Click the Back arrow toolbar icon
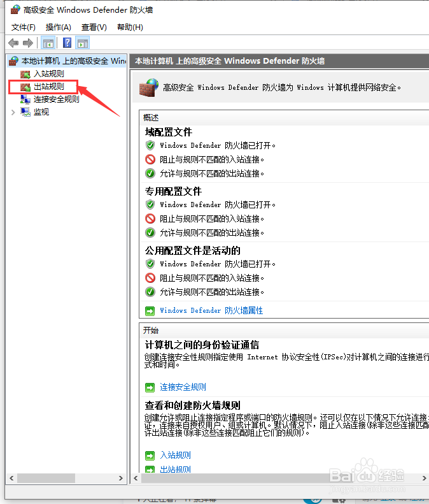Viewport: 429px width, 504px height. click(x=13, y=43)
